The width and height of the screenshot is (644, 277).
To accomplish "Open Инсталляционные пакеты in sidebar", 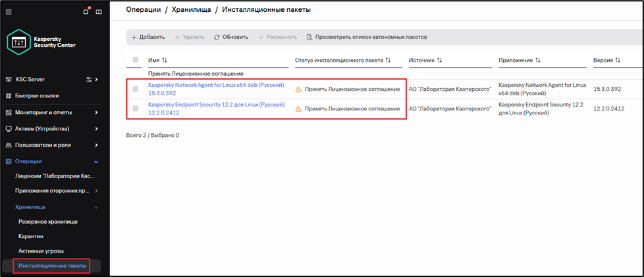I will (52, 265).
